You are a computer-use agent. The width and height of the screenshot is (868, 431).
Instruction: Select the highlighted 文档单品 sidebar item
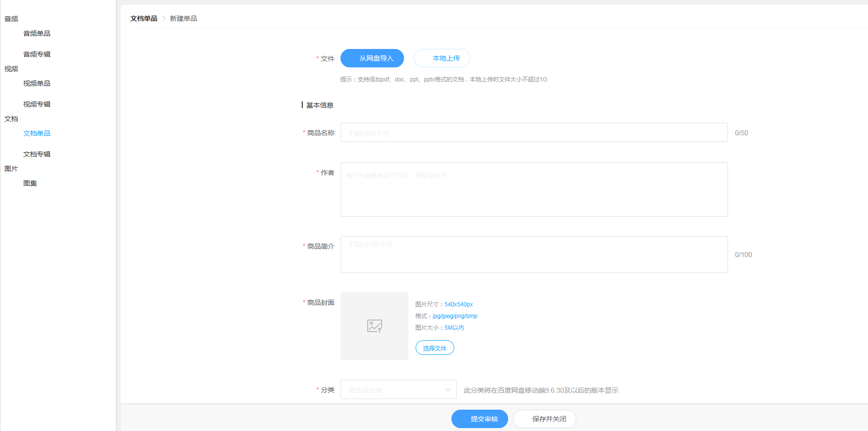pos(37,133)
